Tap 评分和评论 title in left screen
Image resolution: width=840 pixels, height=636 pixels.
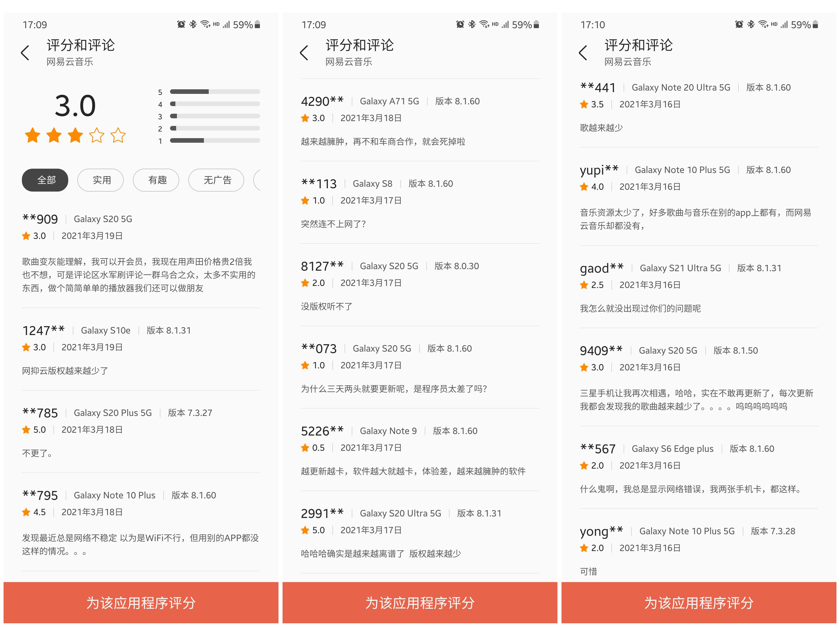[80, 45]
